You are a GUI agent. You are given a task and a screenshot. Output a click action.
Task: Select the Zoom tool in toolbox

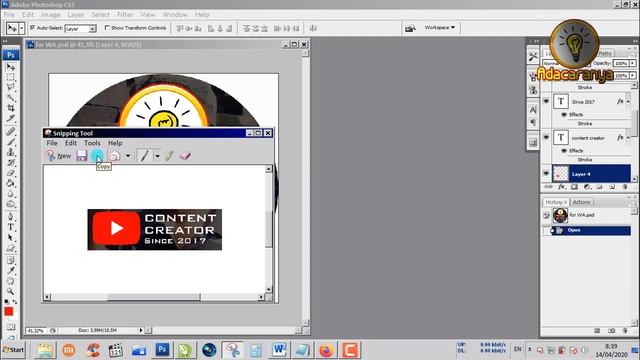point(11,291)
